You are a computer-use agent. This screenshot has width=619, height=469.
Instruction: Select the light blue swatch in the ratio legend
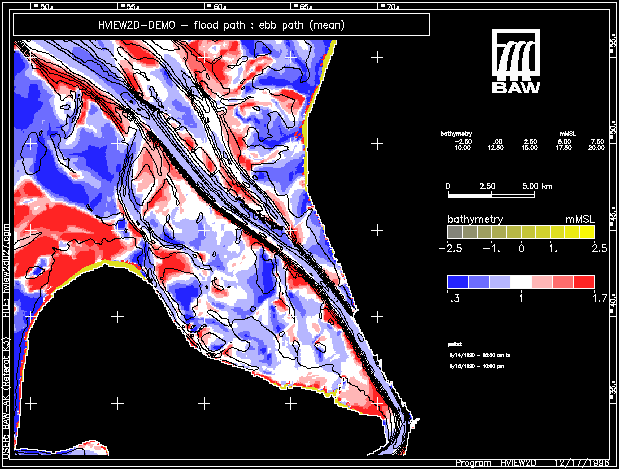(500, 282)
